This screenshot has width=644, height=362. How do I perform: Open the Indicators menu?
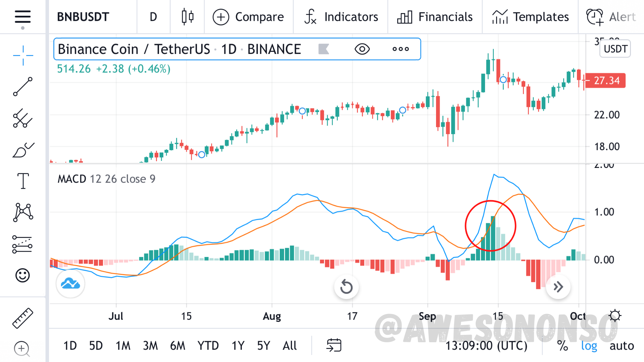(x=341, y=17)
